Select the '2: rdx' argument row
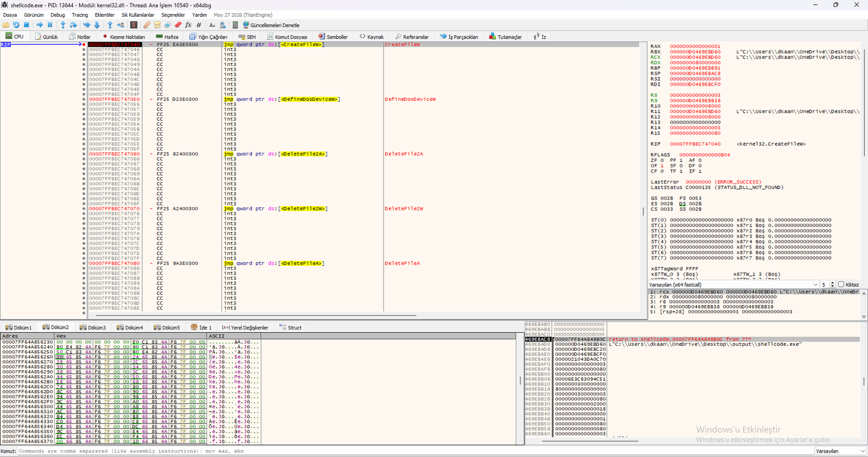Screen dimensions: 868x457 [x=754, y=297]
